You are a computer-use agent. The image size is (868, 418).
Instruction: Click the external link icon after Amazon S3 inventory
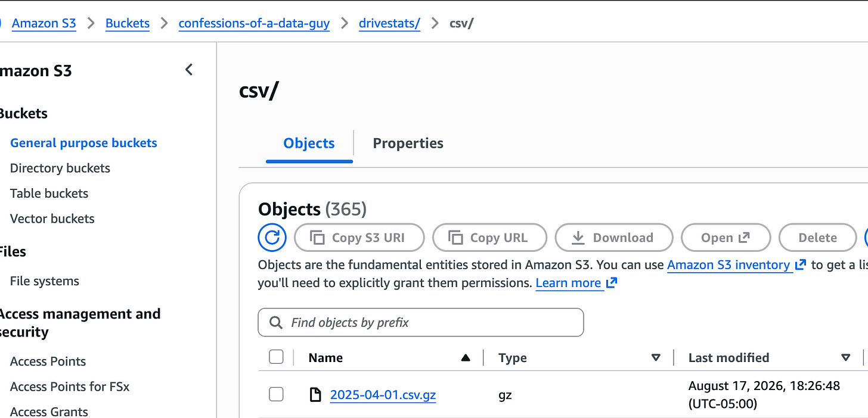point(800,264)
